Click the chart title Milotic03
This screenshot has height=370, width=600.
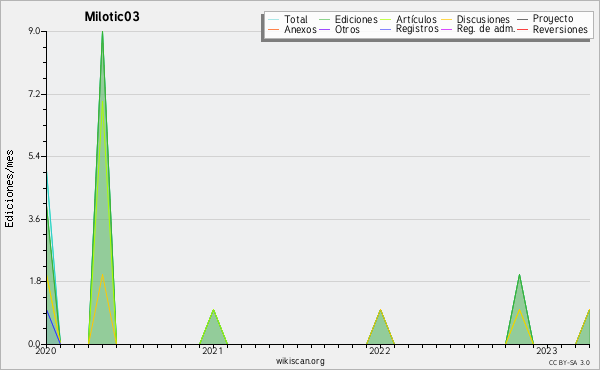coord(112,17)
